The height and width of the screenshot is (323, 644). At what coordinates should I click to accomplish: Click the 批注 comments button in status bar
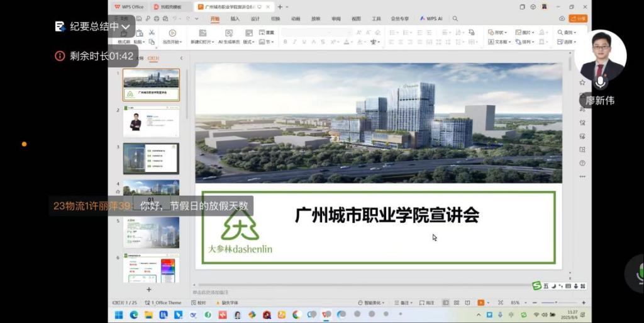[427, 302]
